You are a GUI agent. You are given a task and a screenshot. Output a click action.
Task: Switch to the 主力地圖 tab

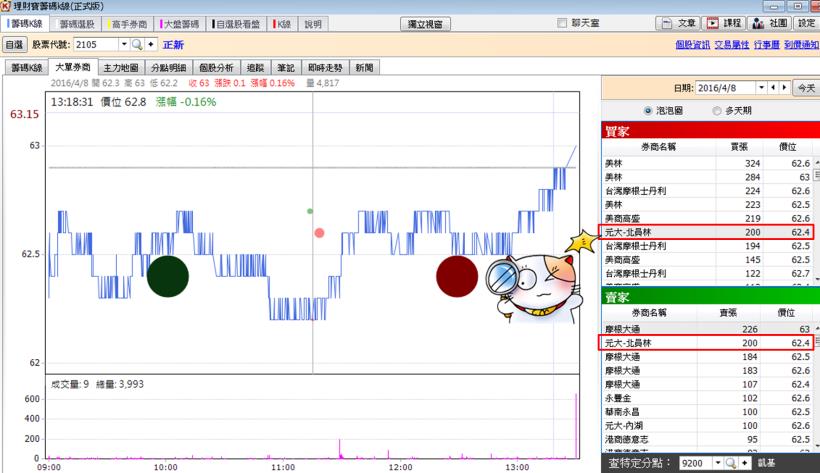[x=121, y=67]
